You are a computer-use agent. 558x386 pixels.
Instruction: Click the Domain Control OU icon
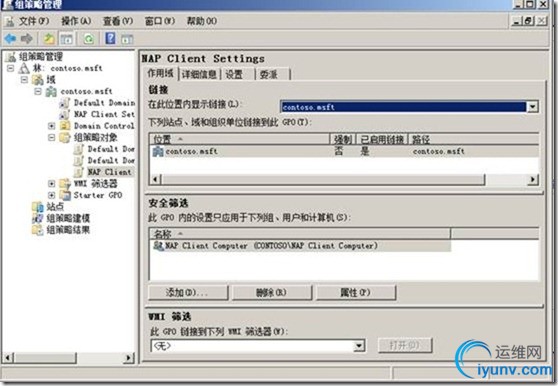pos(65,126)
